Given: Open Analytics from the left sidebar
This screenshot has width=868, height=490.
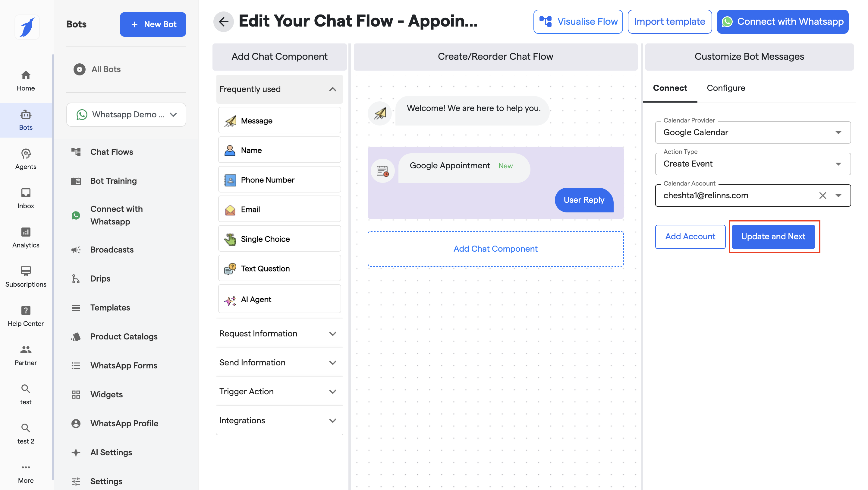Looking at the screenshot, I should (x=26, y=237).
